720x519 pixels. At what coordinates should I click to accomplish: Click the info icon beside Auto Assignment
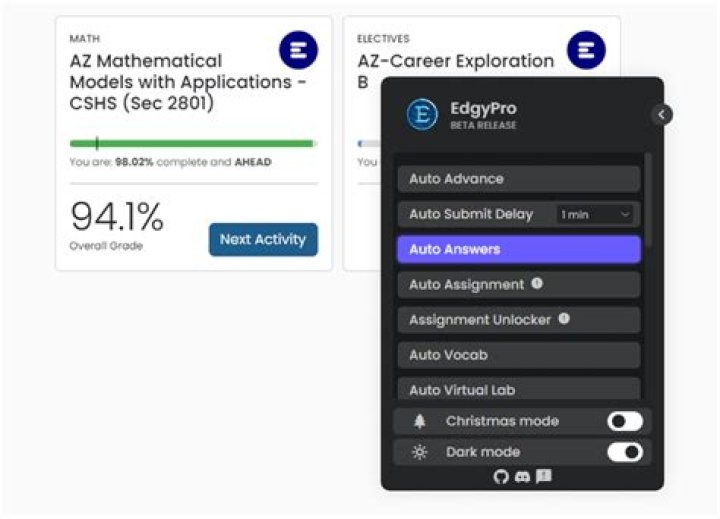pyautogui.click(x=537, y=284)
